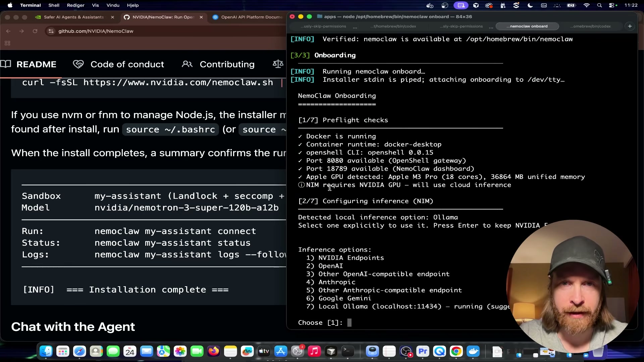Reload the GitHub page

pyautogui.click(x=35, y=31)
